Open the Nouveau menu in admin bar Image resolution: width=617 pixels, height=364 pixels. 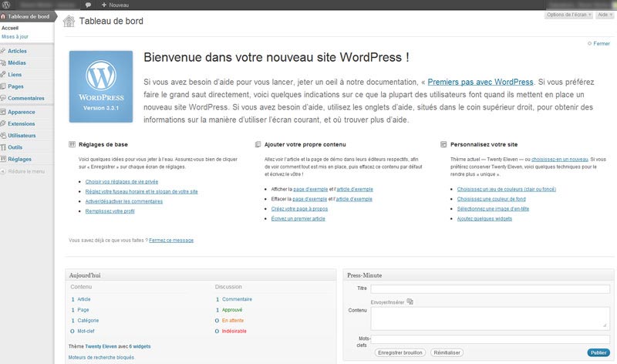115,5
